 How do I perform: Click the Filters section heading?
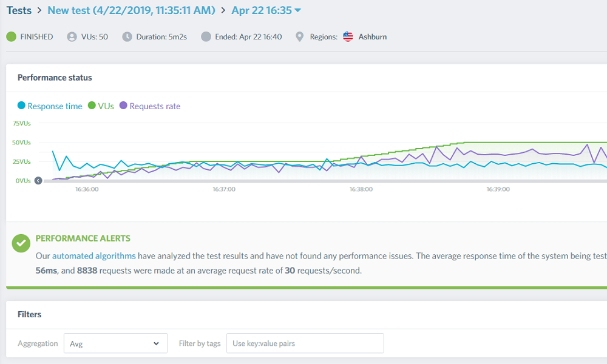coord(29,314)
